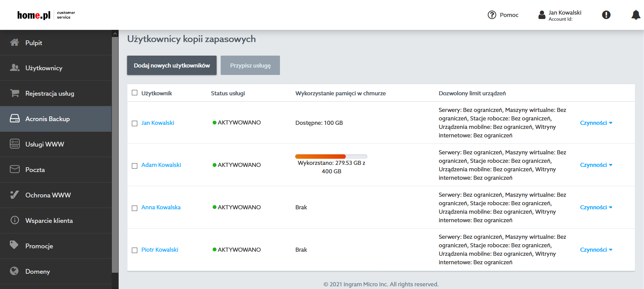Select Acronis Backup menu item
This screenshot has height=289, width=644.
point(56,119)
